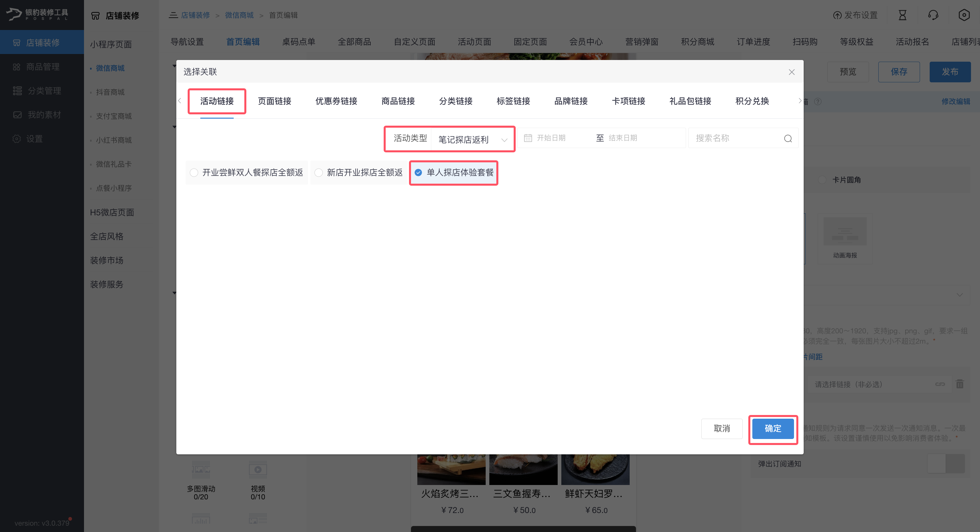The width and height of the screenshot is (980, 532).
Task: Select 抖音商城 in side menu
Action: 110,92
